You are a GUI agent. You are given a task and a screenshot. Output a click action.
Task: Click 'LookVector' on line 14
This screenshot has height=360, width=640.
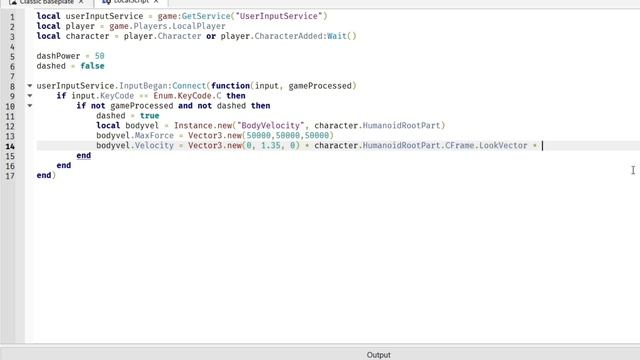pos(503,145)
